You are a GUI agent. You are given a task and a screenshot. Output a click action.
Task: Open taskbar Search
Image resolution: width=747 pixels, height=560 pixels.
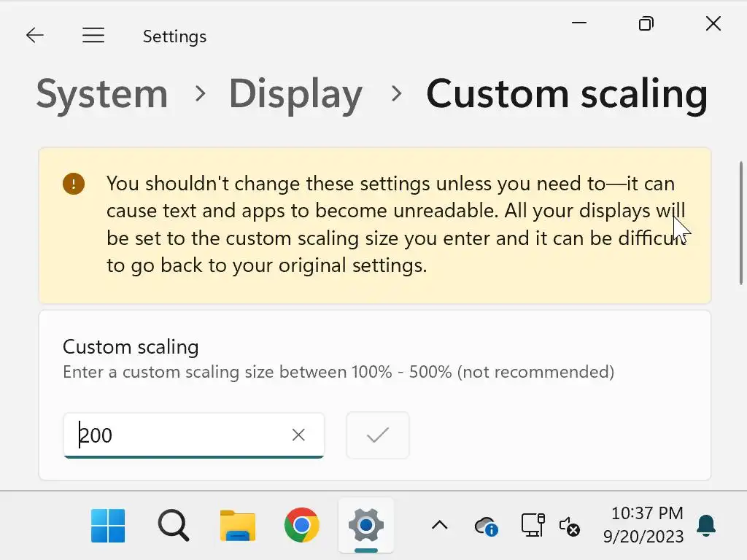pyautogui.click(x=173, y=526)
